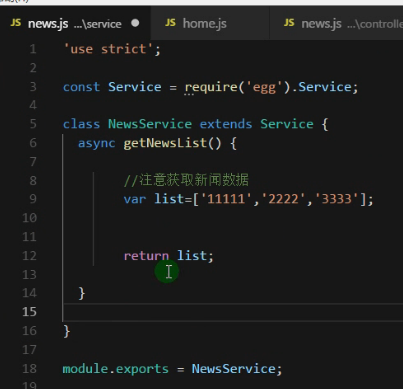This screenshot has width=403, height=389.
Task: Click the closing brace on line 16
Action: (x=67, y=331)
